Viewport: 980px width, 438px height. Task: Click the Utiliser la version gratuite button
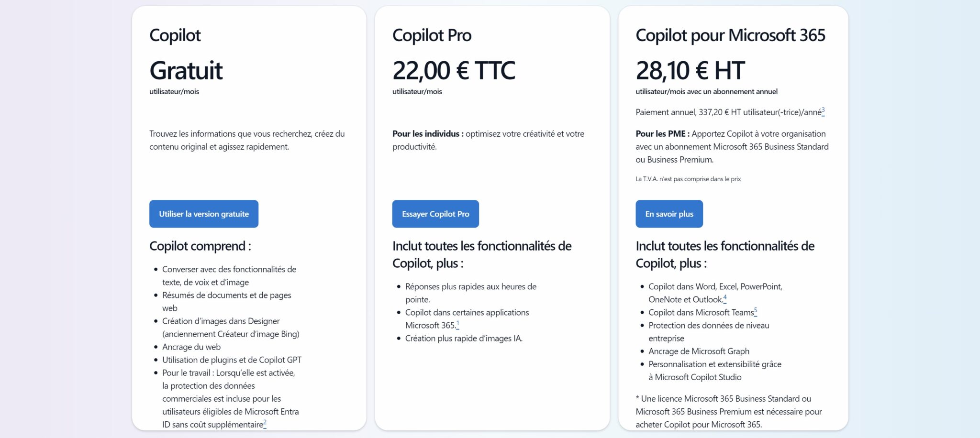(204, 214)
